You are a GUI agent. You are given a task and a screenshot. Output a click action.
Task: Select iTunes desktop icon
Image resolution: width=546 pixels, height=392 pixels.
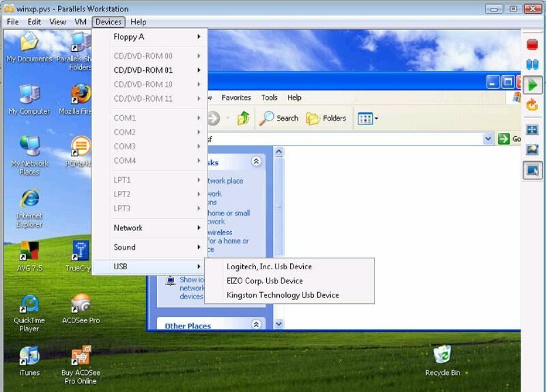[29, 361]
